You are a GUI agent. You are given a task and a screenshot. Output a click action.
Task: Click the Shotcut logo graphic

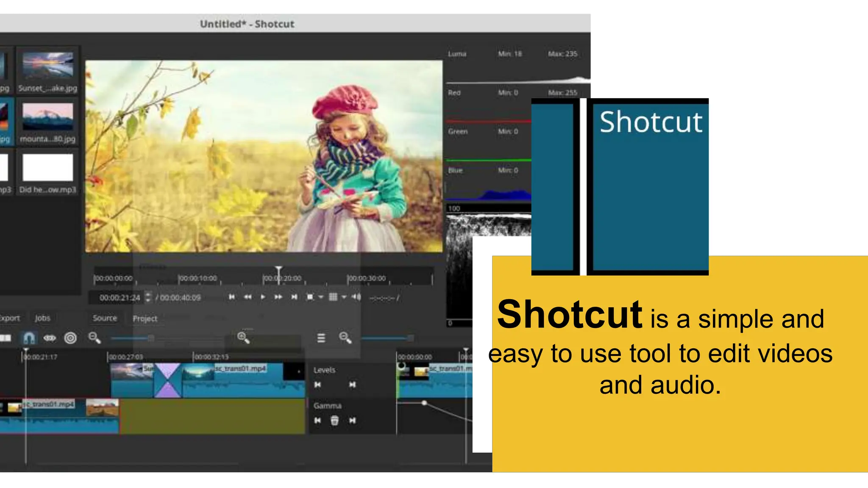620,187
